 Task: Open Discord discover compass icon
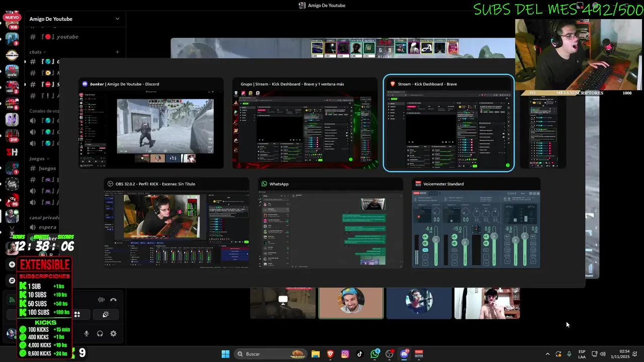point(12,281)
